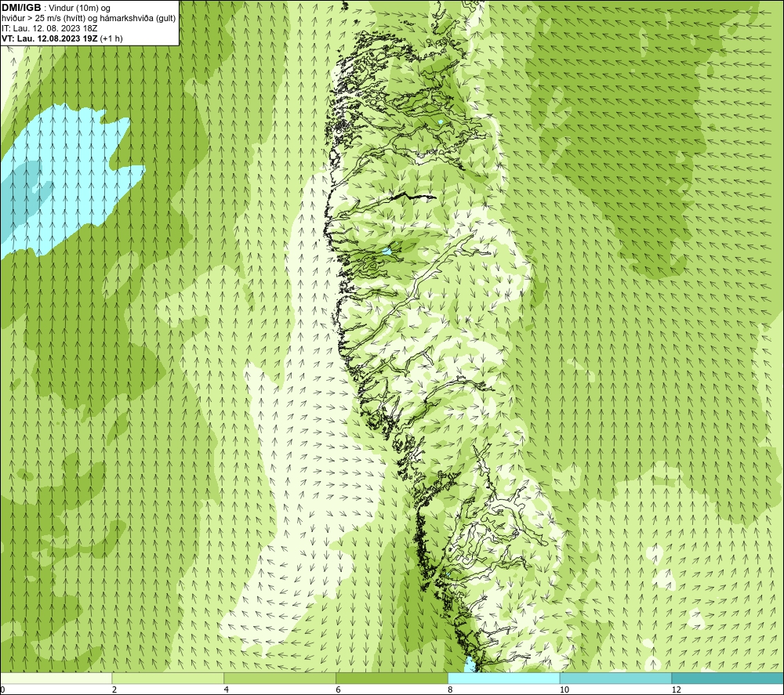Click the thick black fjord line on the map
This screenshot has height=695, width=784.
415,197
